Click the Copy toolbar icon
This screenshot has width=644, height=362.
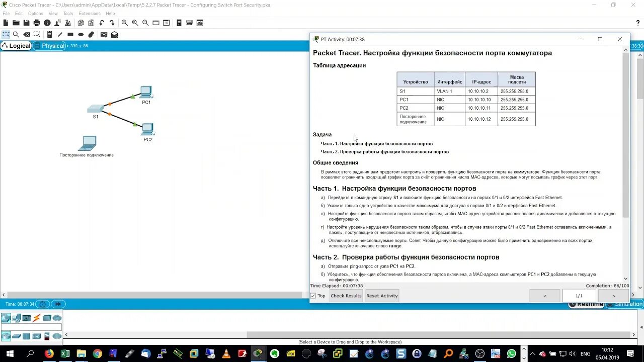[x=80, y=23]
